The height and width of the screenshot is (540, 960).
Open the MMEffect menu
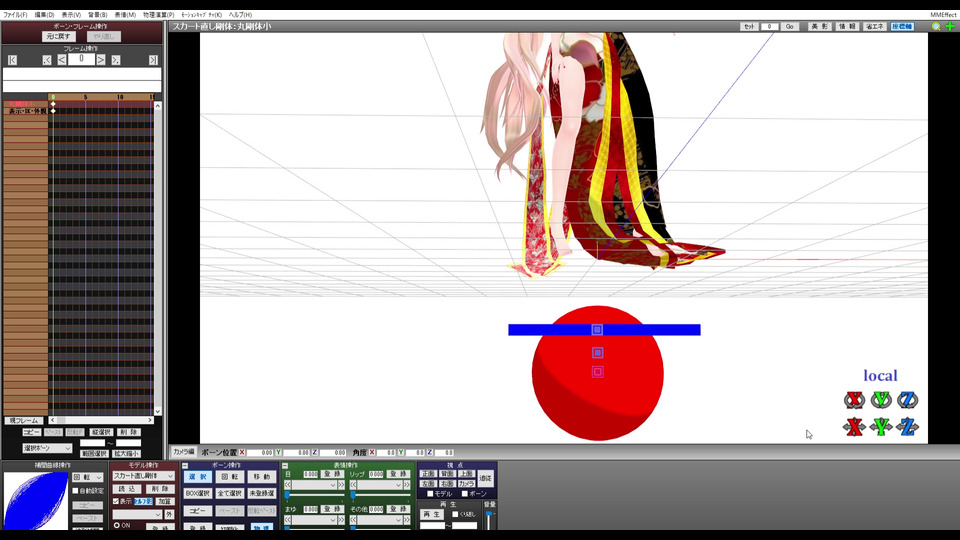click(943, 15)
